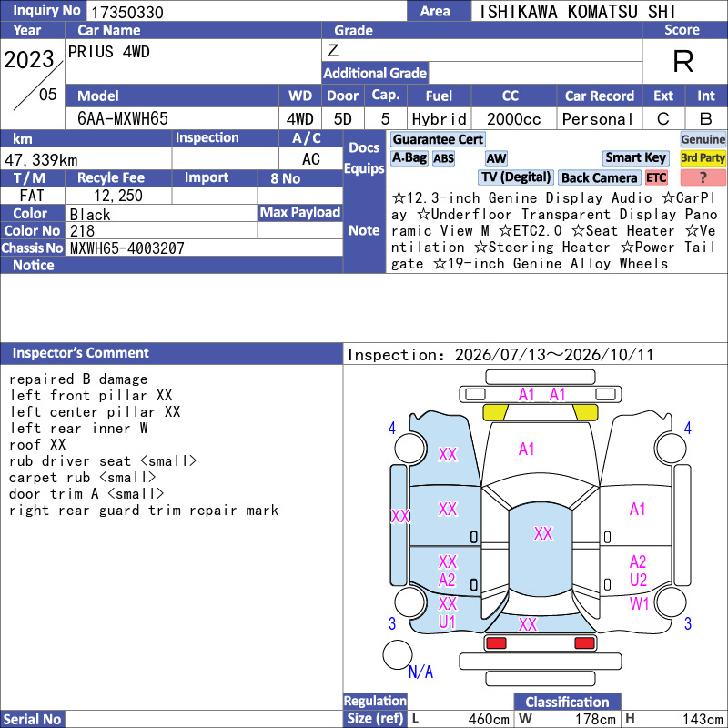Click the Genuine badge
728x728 pixels.
703,139
